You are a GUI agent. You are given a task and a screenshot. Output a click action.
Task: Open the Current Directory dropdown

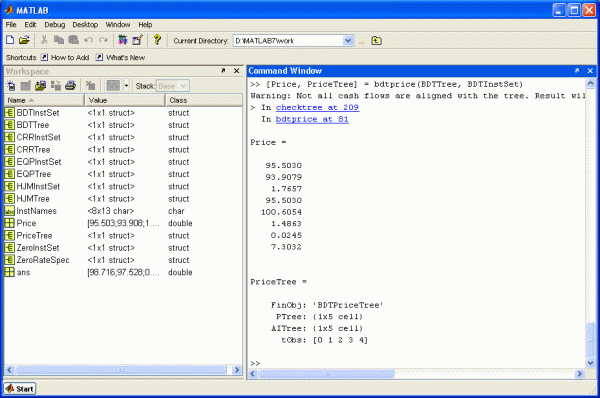[348, 41]
